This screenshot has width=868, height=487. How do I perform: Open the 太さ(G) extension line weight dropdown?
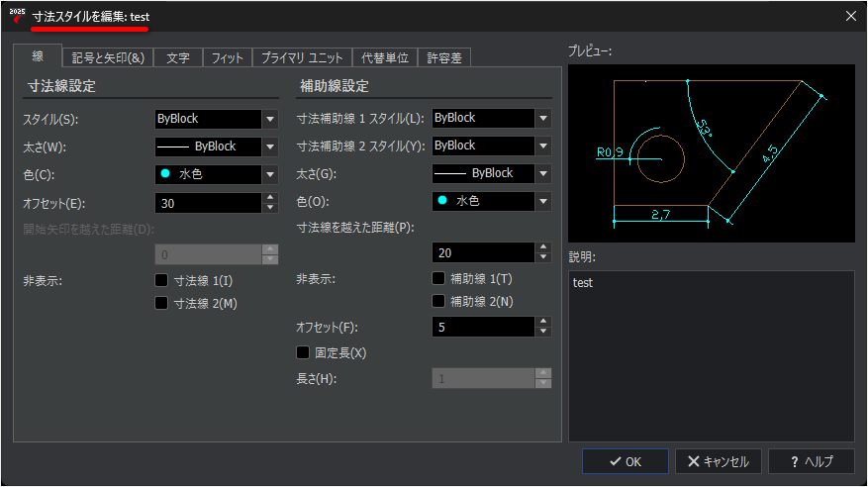pyautogui.click(x=543, y=173)
